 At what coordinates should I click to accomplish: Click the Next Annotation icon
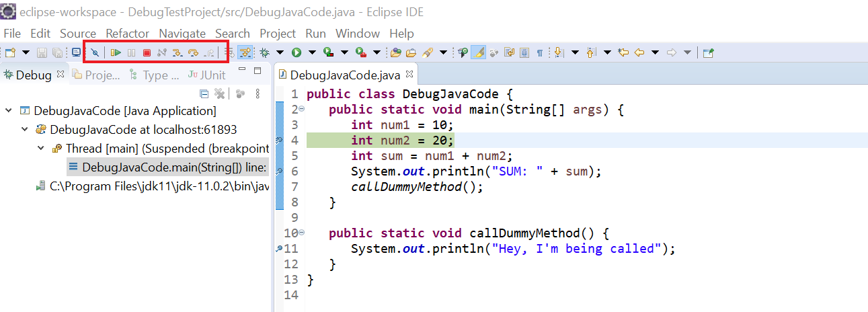559,52
